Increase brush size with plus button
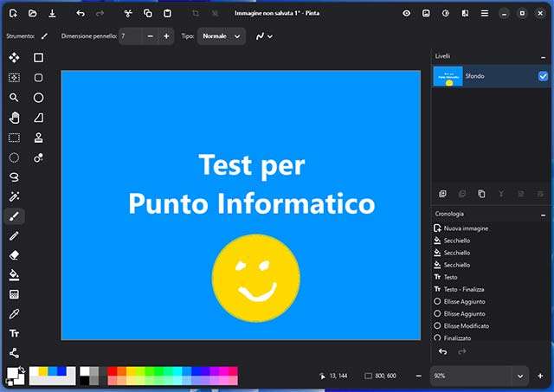This screenshot has width=554, height=392. (166, 36)
